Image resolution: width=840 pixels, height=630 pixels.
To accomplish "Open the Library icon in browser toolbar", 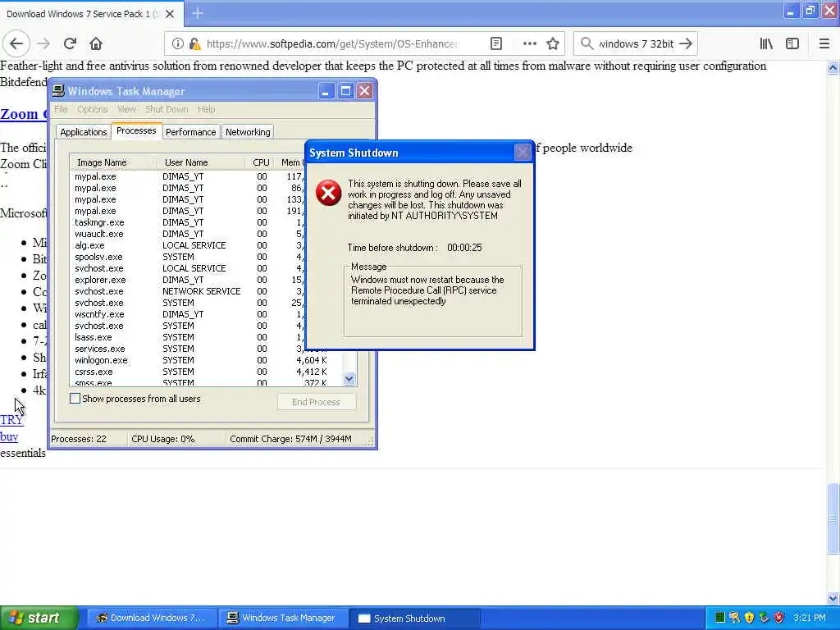I will tap(766, 44).
